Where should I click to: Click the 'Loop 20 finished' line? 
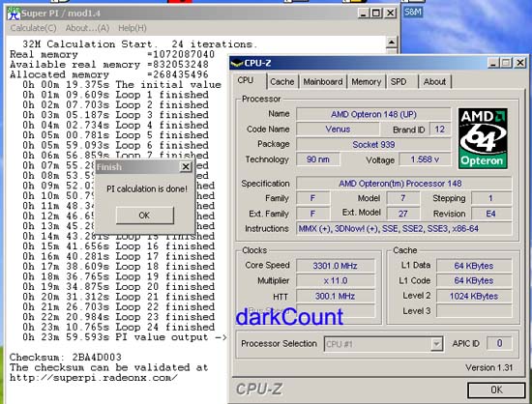pyautogui.click(x=119, y=287)
